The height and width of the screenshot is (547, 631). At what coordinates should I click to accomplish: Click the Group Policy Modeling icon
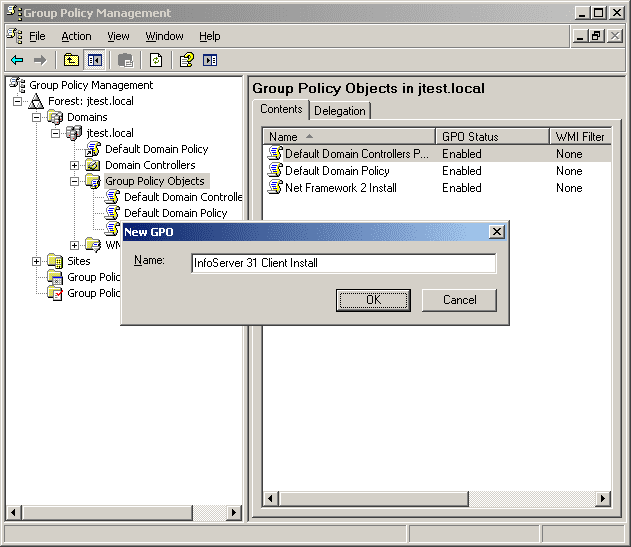(55, 277)
